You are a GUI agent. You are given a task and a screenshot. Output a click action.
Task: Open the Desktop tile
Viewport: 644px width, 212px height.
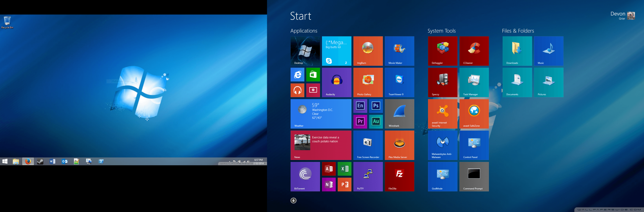click(x=305, y=51)
